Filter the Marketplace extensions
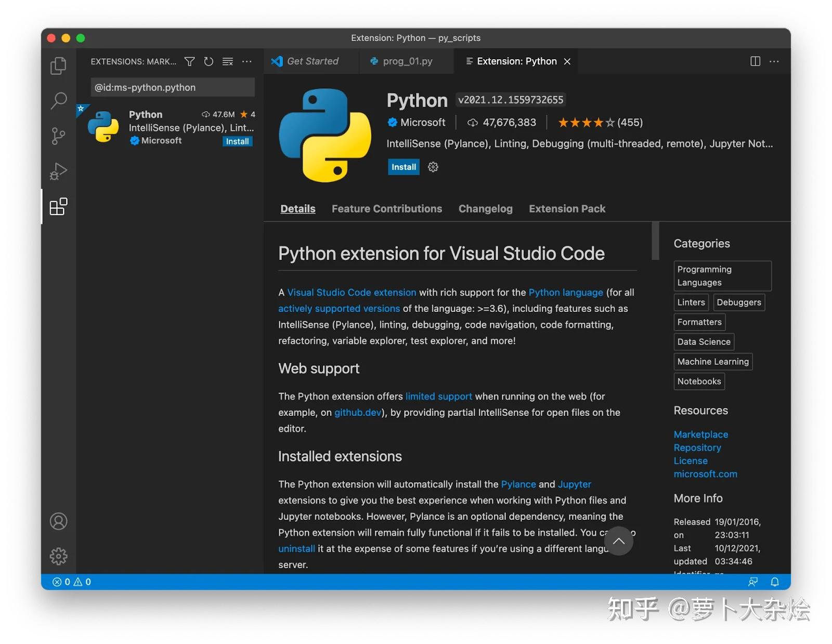Image resolution: width=832 pixels, height=644 pixels. pyautogui.click(x=189, y=61)
